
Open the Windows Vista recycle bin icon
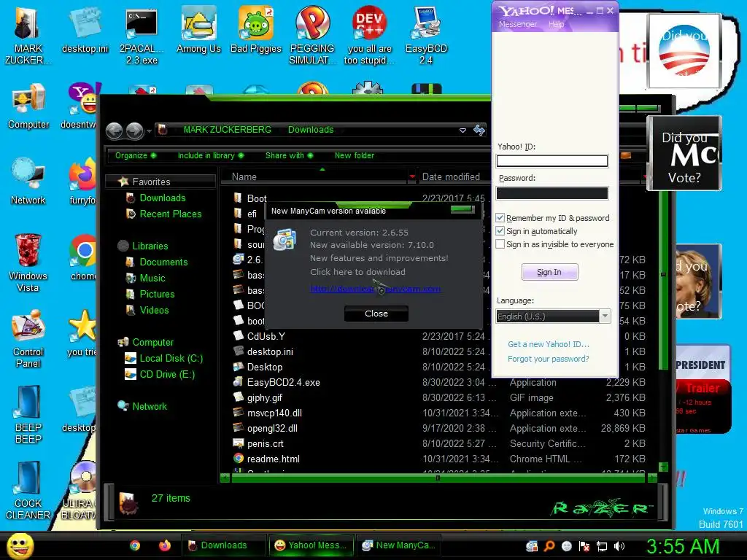coord(28,262)
